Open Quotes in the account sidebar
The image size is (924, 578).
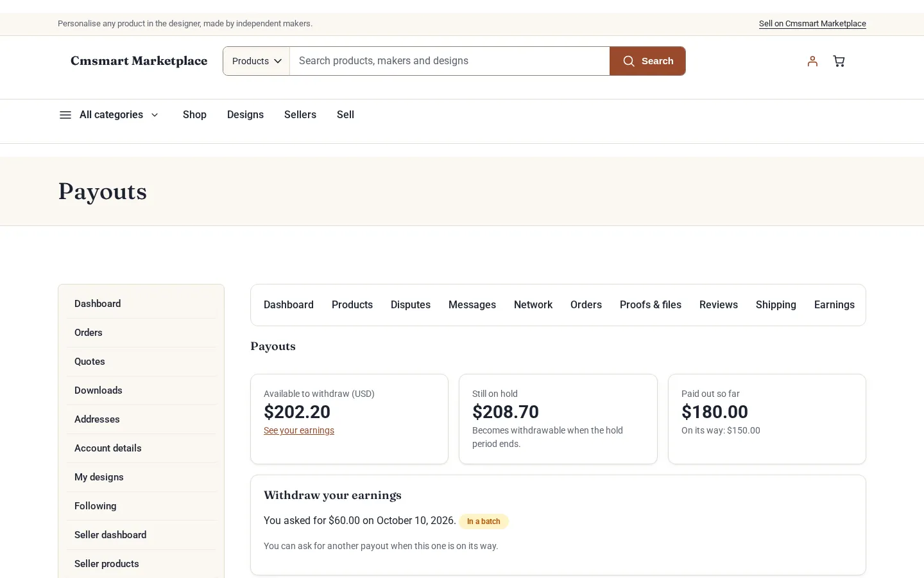click(x=141, y=362)
